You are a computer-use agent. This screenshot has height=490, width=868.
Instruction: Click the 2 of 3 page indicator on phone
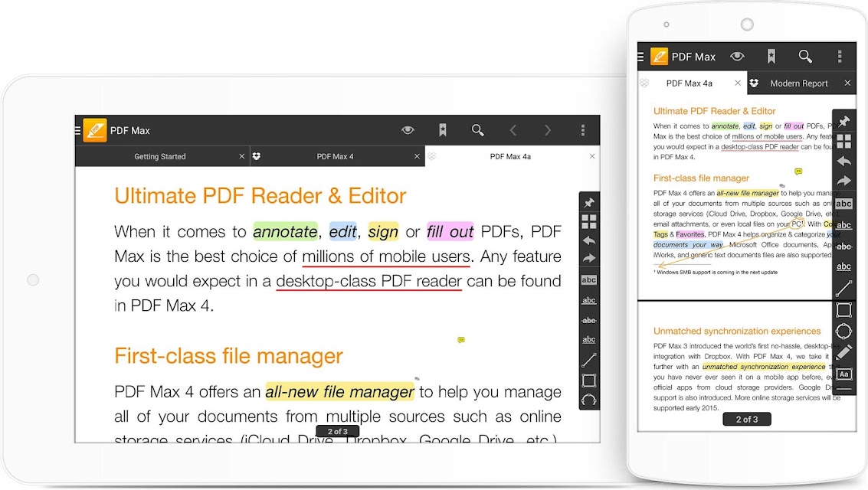pos(747,420)
